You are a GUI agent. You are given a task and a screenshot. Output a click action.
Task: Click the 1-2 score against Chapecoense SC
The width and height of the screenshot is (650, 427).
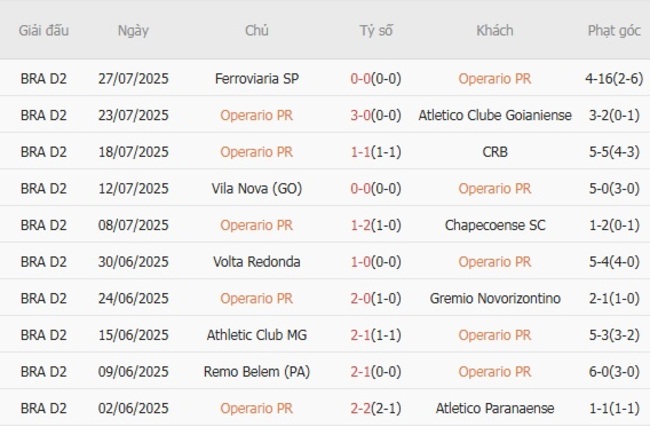[361, 225]
